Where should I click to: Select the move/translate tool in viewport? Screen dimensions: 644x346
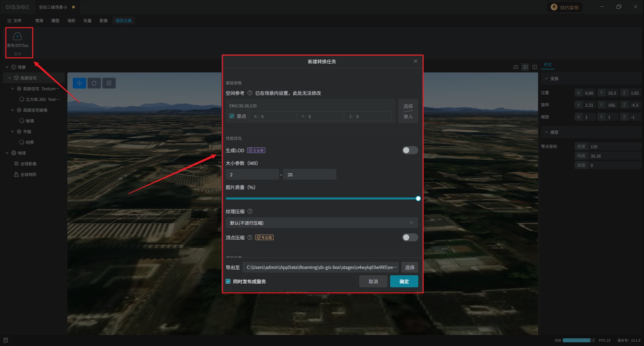click(x=79, y=83)
